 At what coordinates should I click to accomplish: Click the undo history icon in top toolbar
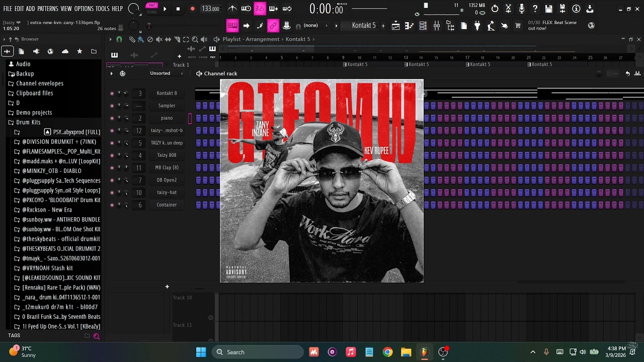click(x=495, y=9)
